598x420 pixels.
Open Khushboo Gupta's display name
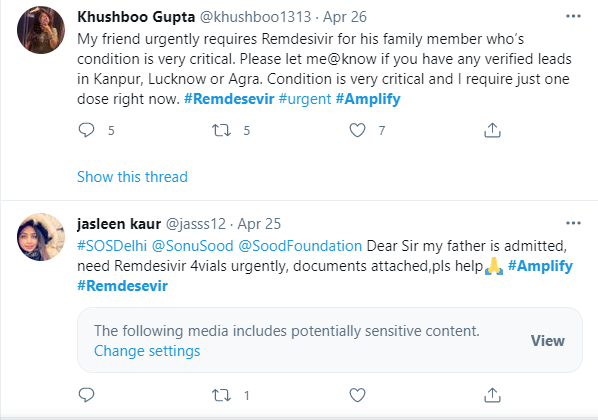(136, 17)
